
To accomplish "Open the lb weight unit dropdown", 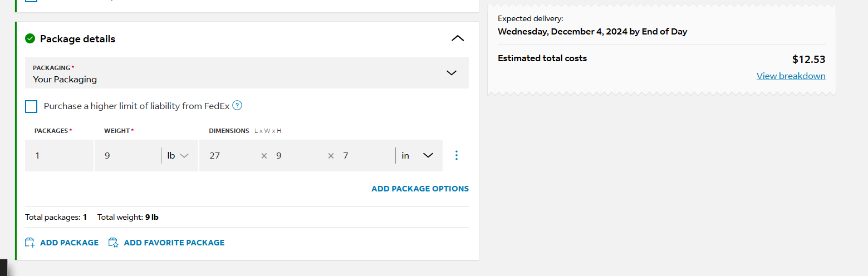I will tap(178, 156).
